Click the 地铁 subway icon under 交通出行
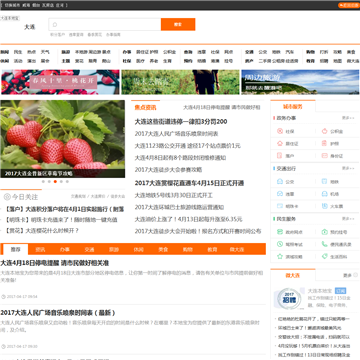This screenshot has width=360, height=360. pos(324,182)
